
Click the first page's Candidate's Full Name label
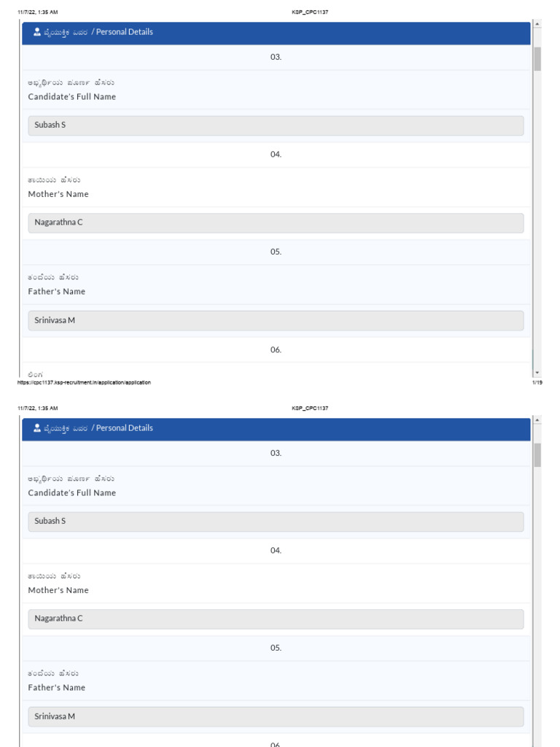[71, 97]
